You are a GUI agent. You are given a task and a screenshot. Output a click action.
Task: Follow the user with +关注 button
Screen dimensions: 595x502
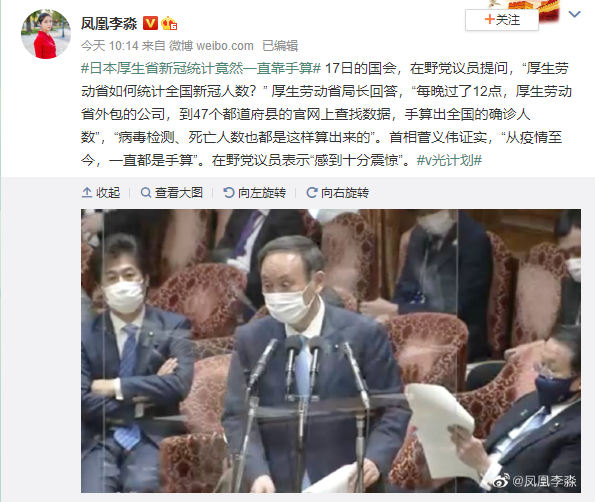point(502,20)
